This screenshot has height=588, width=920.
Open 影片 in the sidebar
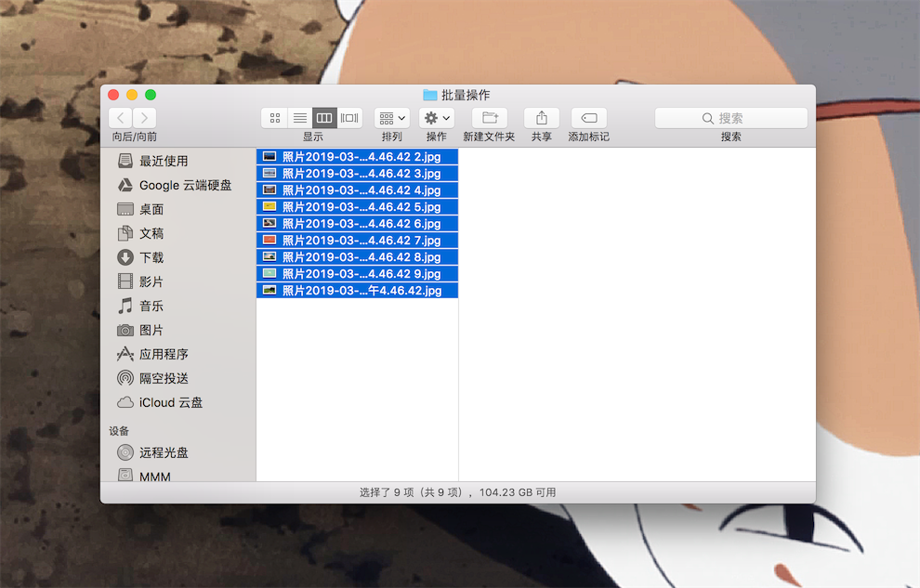click(x=178, y=281)
